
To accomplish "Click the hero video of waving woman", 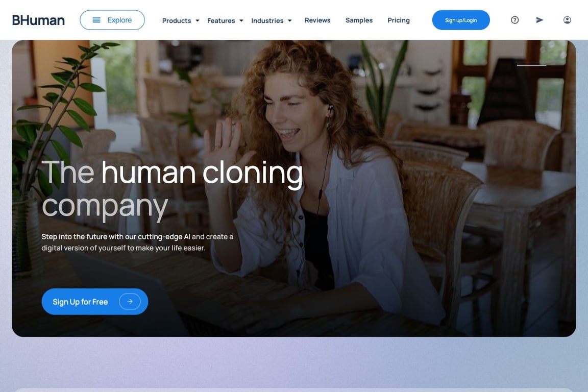I will point(294,188).
